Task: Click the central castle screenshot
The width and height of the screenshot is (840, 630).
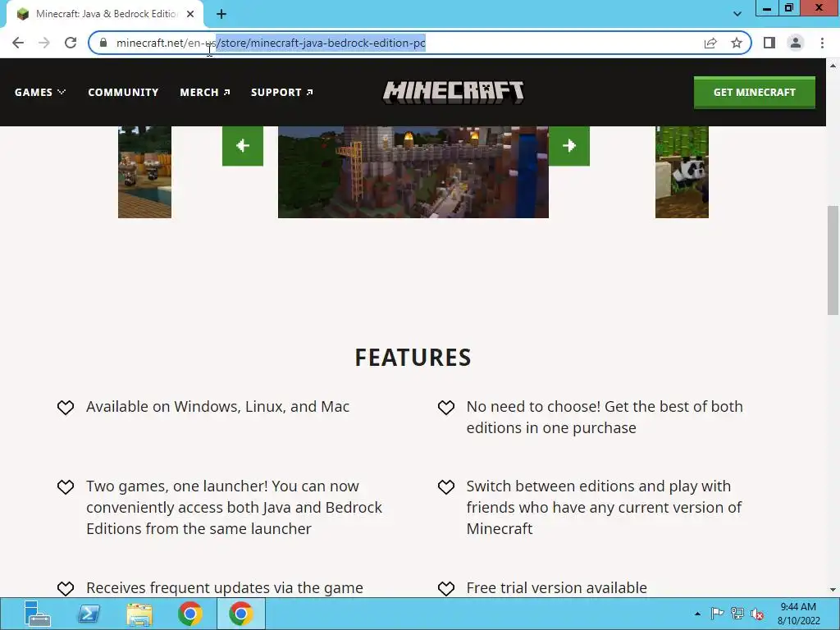Action: pyautogui.click(x=413, y=172)
